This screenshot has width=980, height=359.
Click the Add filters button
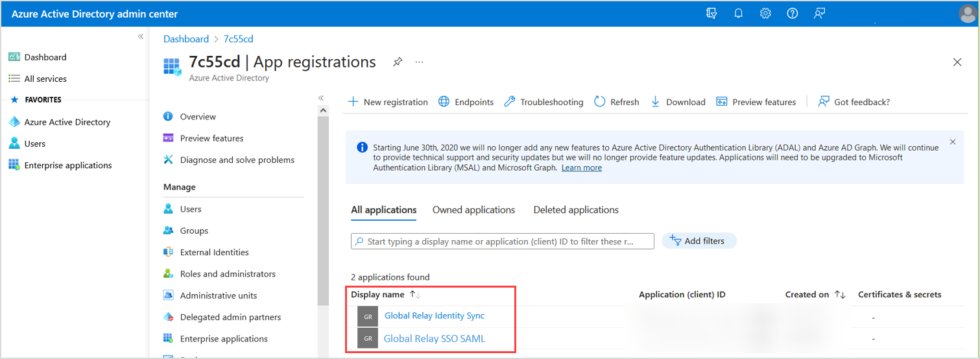(x=699, y=241)
